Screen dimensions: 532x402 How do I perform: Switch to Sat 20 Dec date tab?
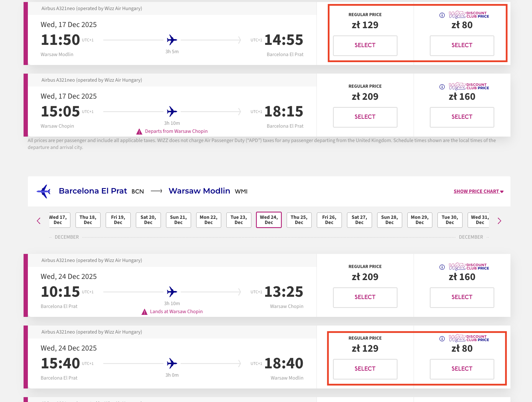[148, 220]
